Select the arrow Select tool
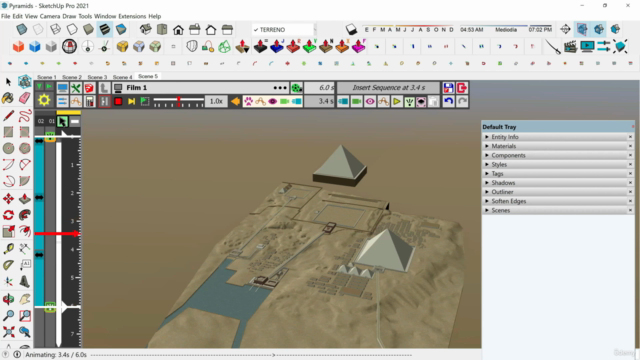Screen dimensions: 640x360 point(8,82)
